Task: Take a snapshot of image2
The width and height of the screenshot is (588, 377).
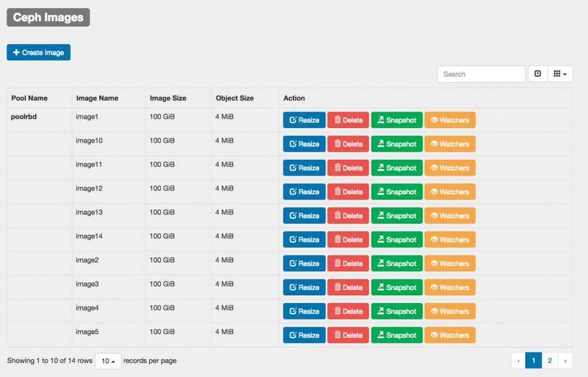Action: [397, 264]
